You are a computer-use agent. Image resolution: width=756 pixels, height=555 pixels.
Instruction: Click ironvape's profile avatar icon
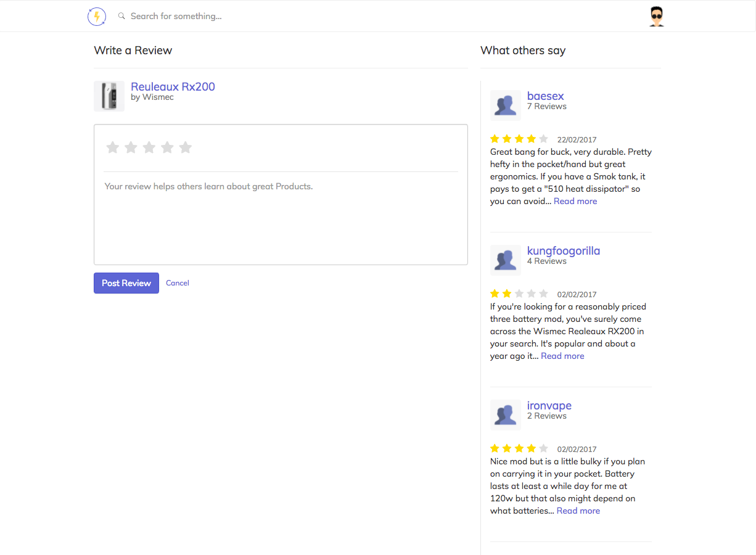506,415
